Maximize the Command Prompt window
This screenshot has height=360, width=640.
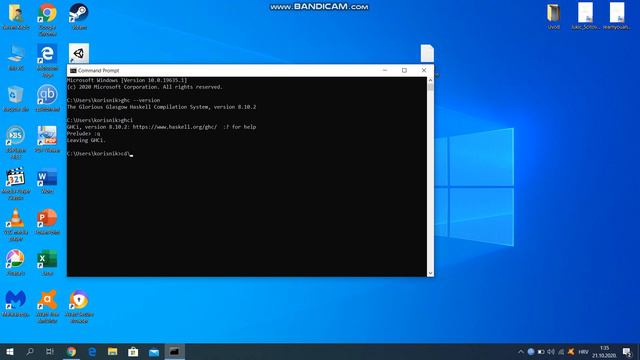click(x=404, y=70)
